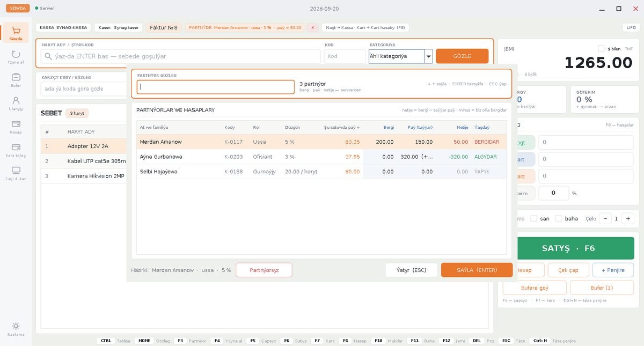Viewport: 644px width, 346px height.
Task: Click the GÖZLE search button
Action: click(x=462, y=56)
